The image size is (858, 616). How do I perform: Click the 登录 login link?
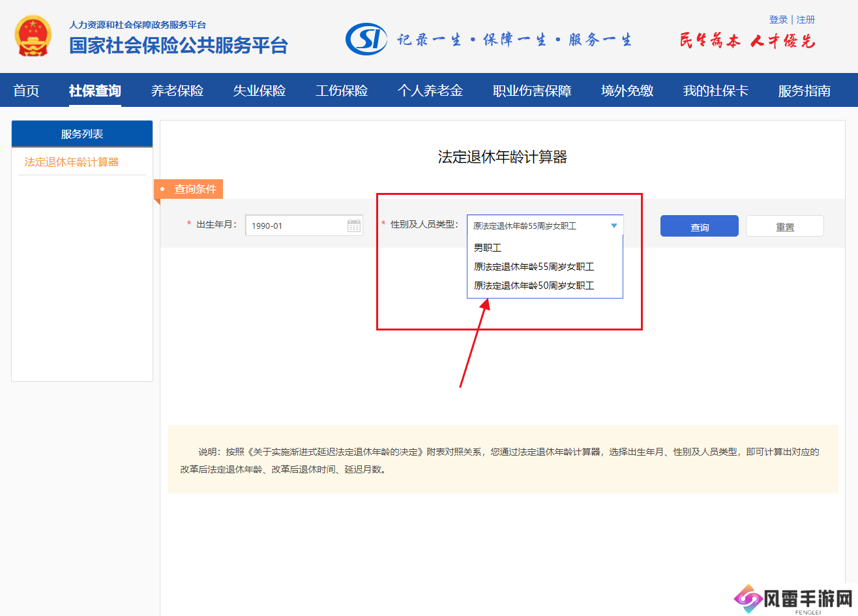tap(778, 20)
